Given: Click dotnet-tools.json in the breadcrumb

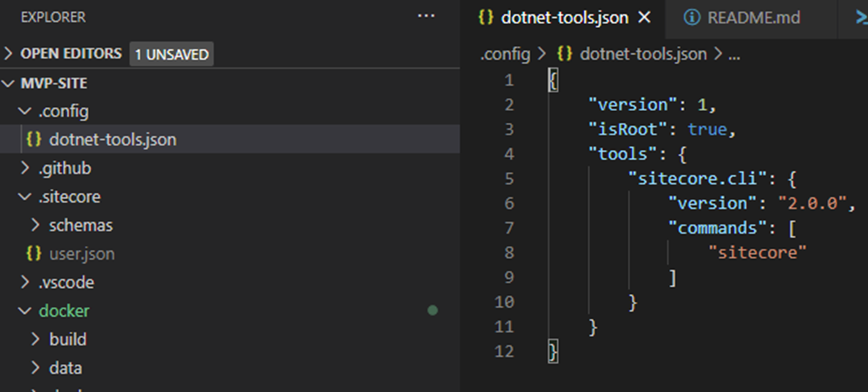Looking at the screenshot, I should [643, 54].
